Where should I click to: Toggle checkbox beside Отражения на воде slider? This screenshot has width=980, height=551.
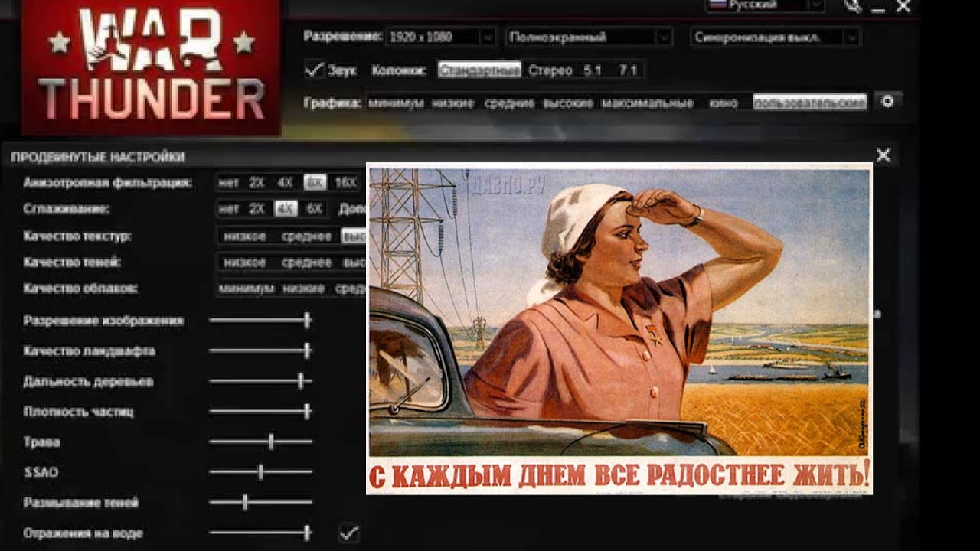(x=349, y=533)
